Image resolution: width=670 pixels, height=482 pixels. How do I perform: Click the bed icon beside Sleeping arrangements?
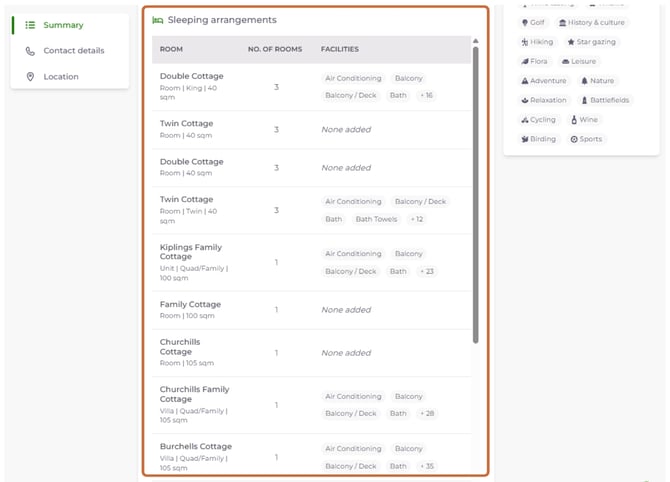158,21
